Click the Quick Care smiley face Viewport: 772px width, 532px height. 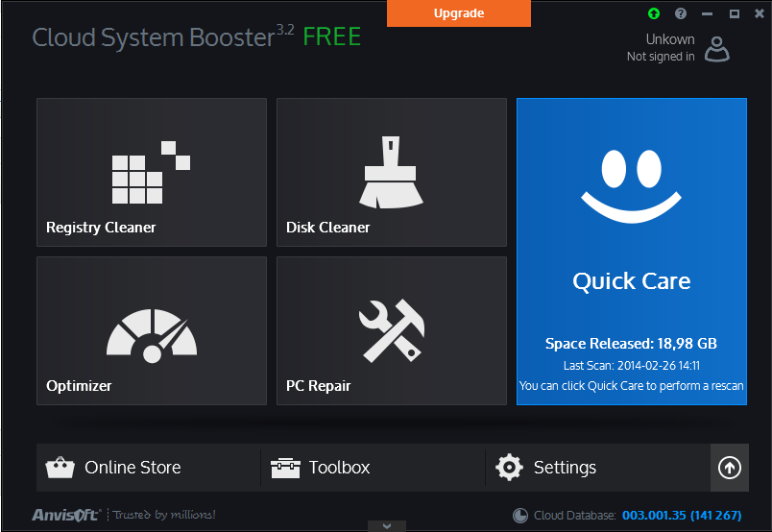(x=631, y=186)
